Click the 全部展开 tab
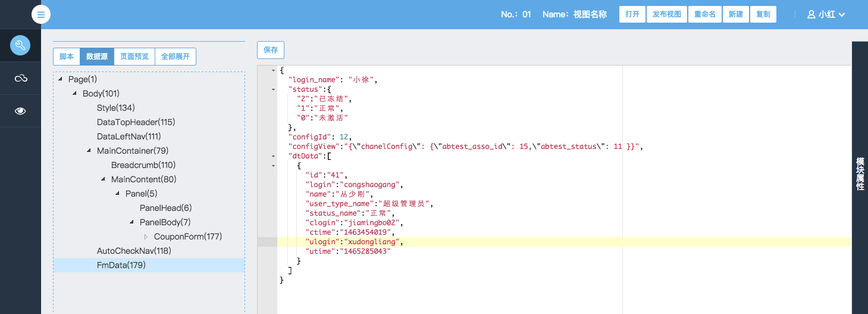The width and height of the screenshot is (868, 314). point(176,57)
